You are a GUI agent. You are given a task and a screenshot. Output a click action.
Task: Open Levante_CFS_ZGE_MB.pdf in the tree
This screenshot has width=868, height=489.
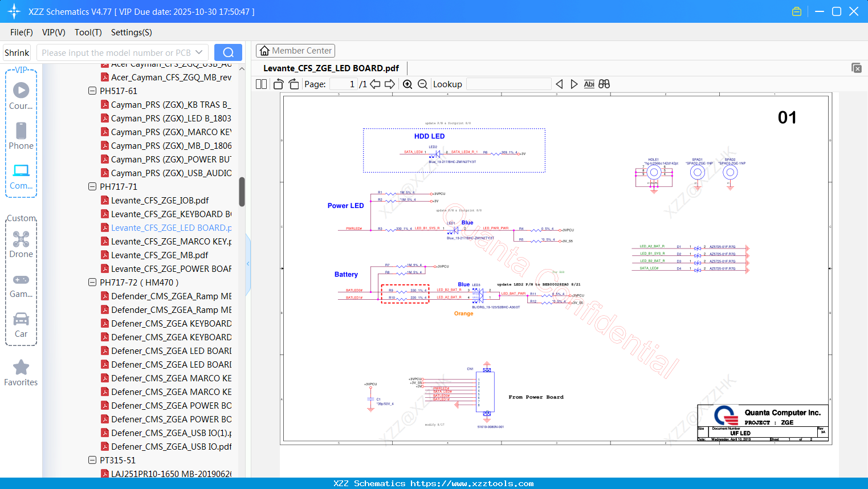pos(160,255)
